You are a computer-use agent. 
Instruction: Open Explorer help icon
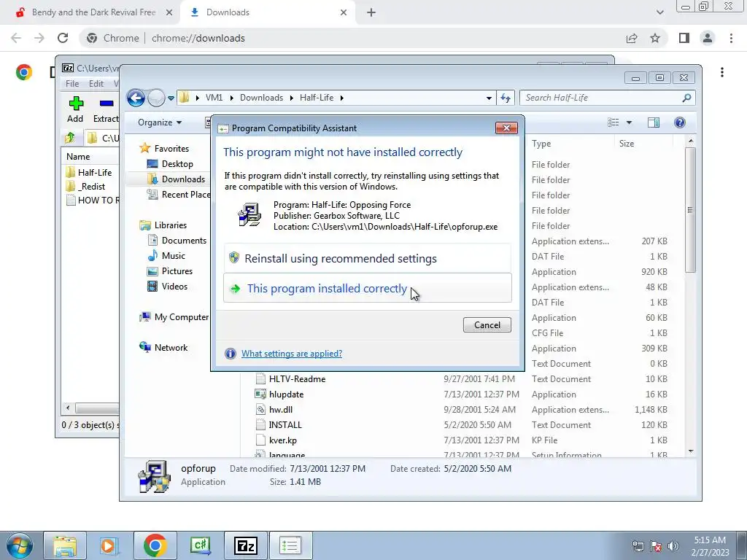680,122
